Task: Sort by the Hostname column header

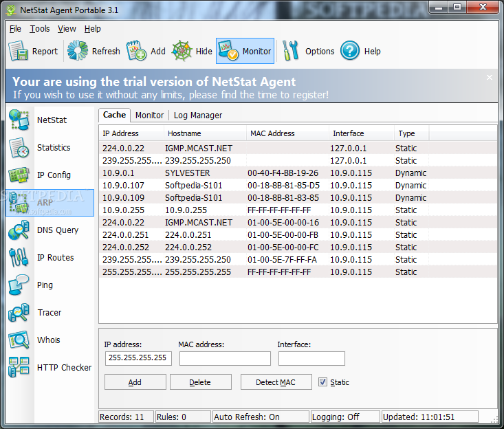Action: [x=205, y=133]
